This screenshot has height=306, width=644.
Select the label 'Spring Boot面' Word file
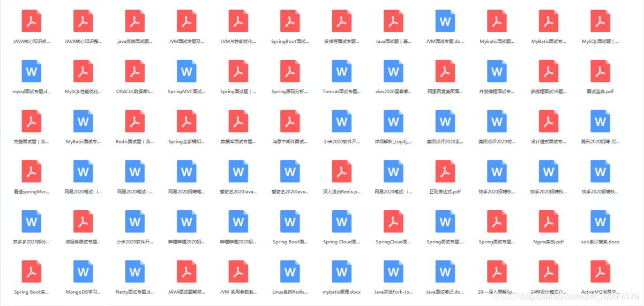[x=290, y=242]
